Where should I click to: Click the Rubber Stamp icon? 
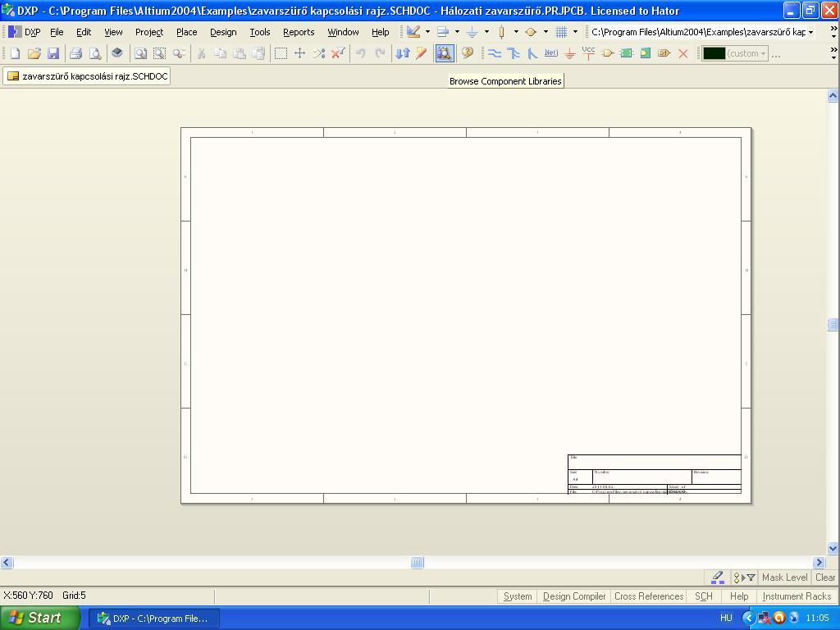(x=258, y=53)
